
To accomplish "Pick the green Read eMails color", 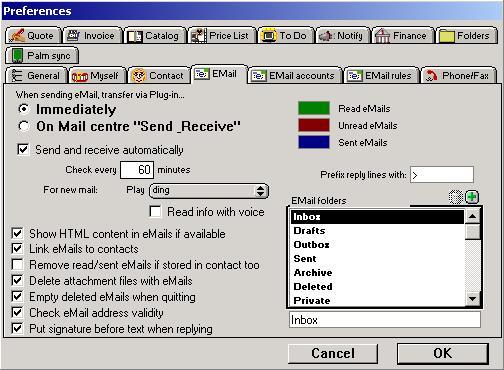I will point(314,108).
